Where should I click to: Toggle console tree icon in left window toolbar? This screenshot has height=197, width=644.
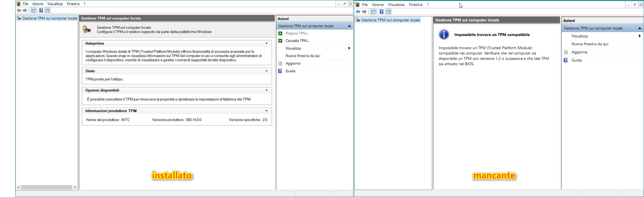click(x=33, y=11)
